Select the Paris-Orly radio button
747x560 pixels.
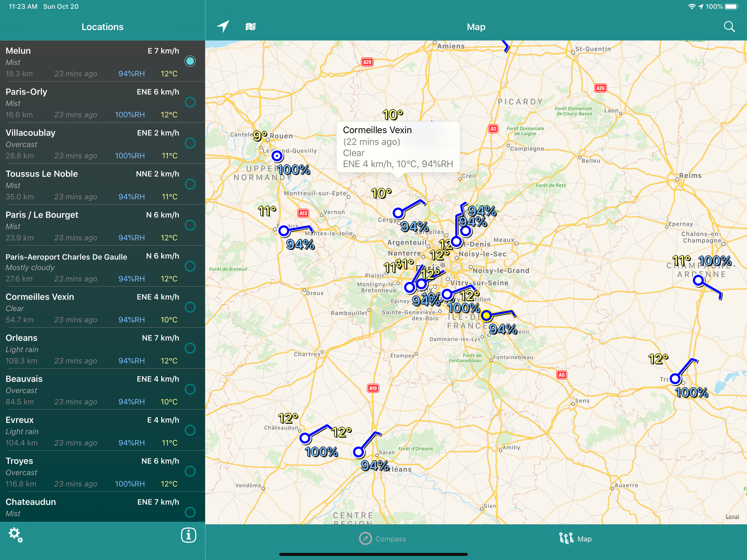click(x=190, y=102)
